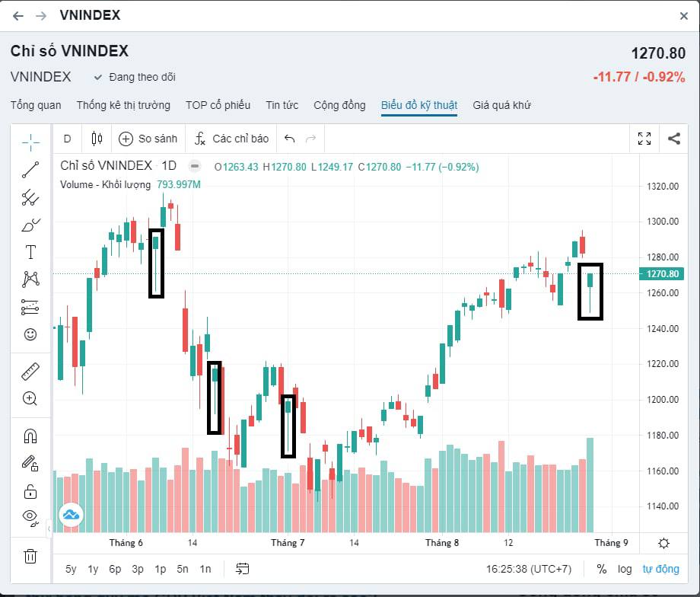Select the 1y time range
The width and height of the screenshot is (700, 597).
click(x=93, y=569)
